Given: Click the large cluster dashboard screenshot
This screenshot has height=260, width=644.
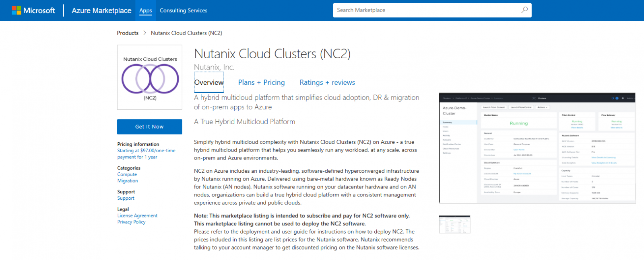Looking at the screenshot, I should coord(537,148).
